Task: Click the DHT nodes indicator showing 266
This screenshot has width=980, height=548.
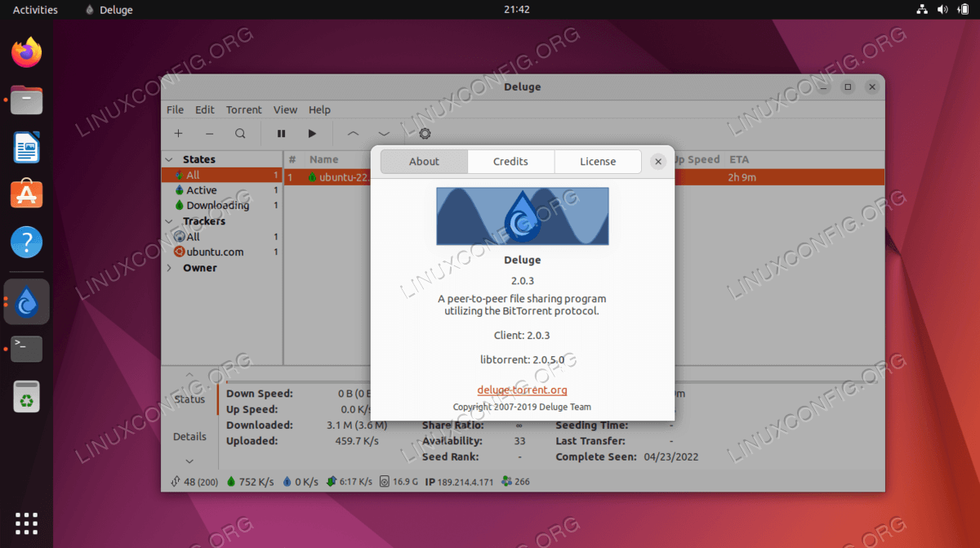Action: (x=515, y=482)
